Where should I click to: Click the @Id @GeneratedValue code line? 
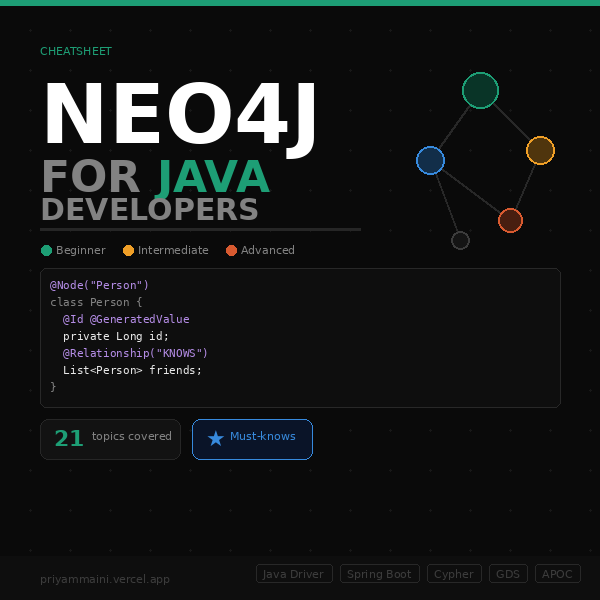point(126,319)
